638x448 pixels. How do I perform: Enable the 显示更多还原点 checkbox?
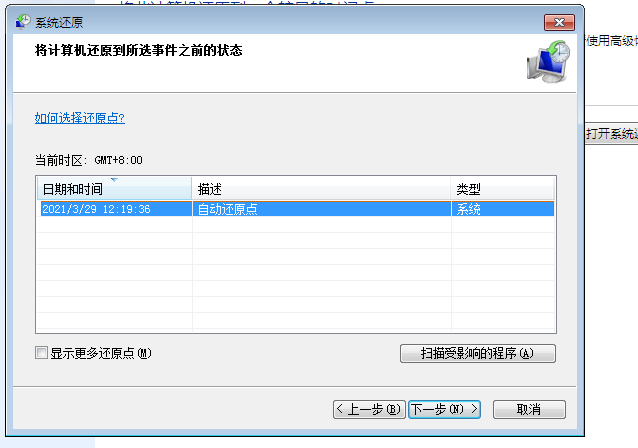click(x=41, y=353)
